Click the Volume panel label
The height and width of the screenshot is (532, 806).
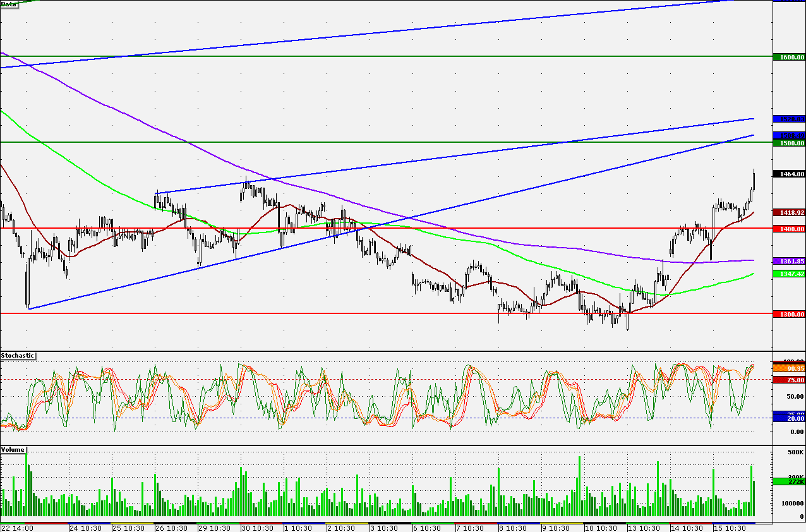point(13,450)
